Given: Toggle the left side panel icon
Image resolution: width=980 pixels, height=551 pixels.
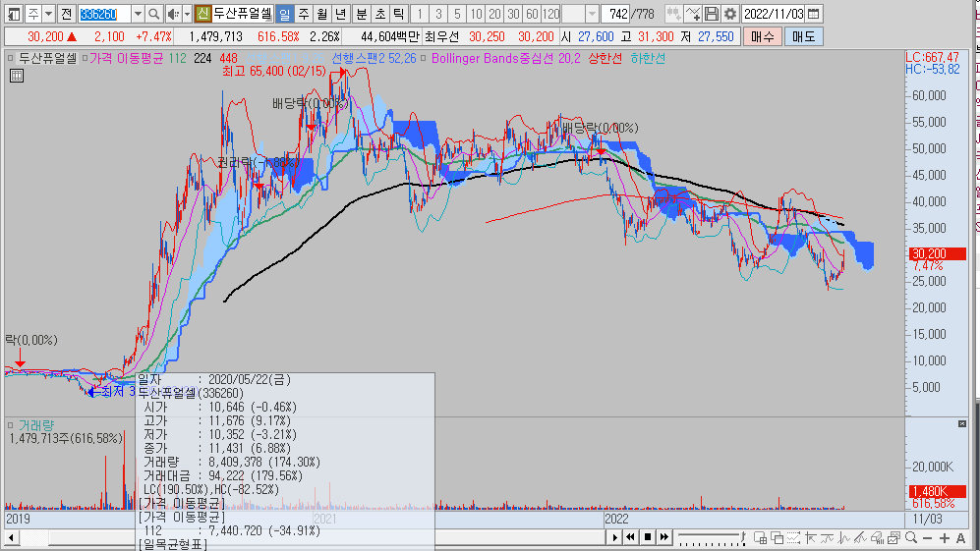Looking at the screenshot, I should point(13,13).
